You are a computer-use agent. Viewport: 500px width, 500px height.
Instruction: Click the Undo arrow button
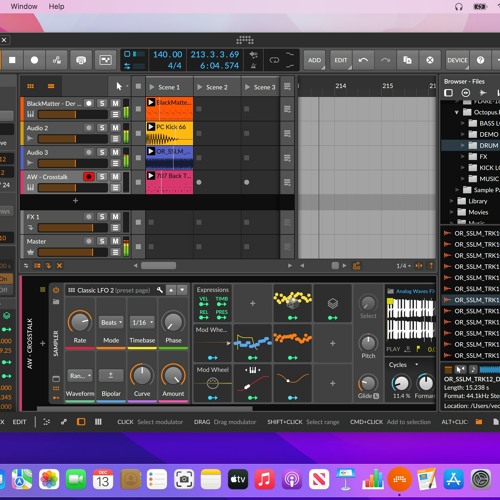click(363, 60)
